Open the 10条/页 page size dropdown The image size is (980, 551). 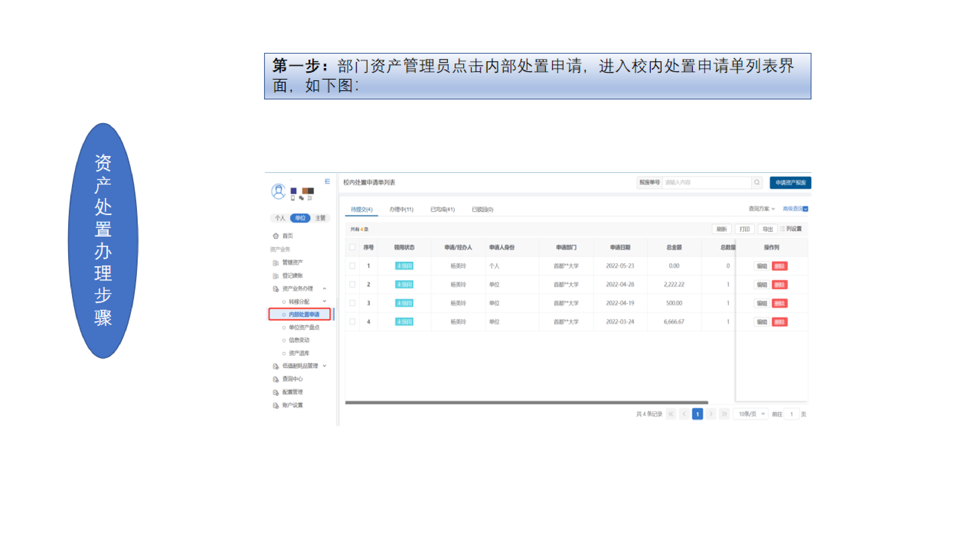click(x=751, y=414)
